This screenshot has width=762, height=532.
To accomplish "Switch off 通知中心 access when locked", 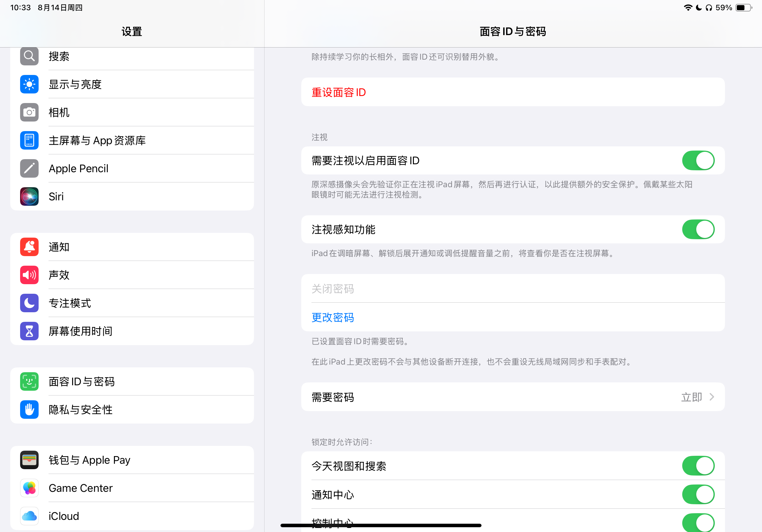I will (x=698, y=494).
